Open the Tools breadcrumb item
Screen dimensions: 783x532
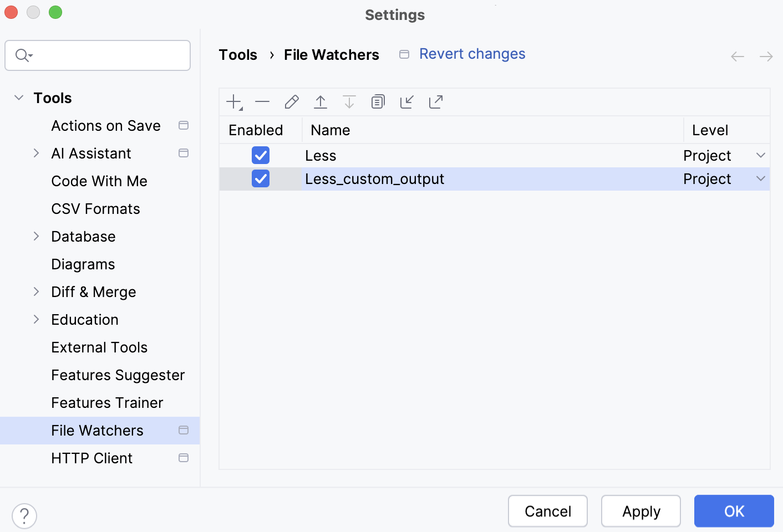pos(238,54)
